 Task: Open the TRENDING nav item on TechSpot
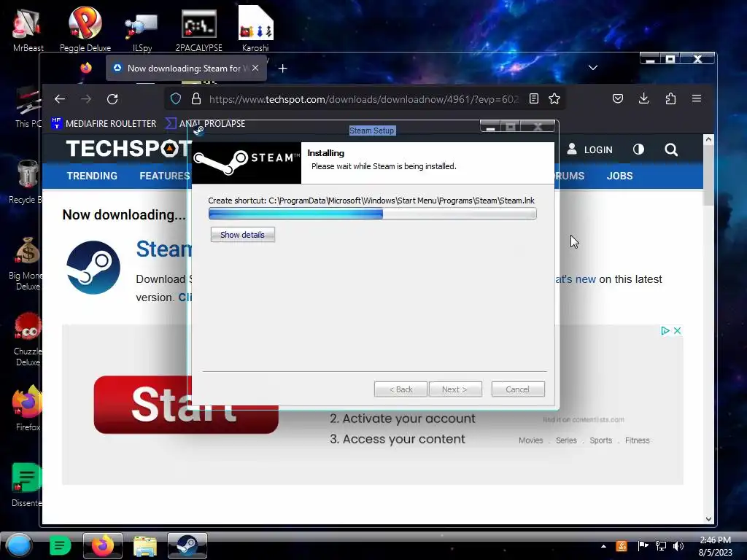92,176
